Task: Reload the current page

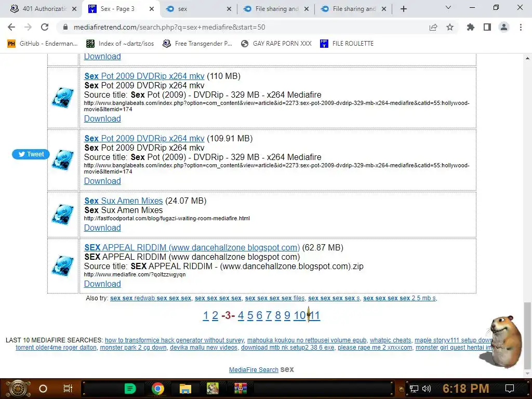Action: coord(45,27)
